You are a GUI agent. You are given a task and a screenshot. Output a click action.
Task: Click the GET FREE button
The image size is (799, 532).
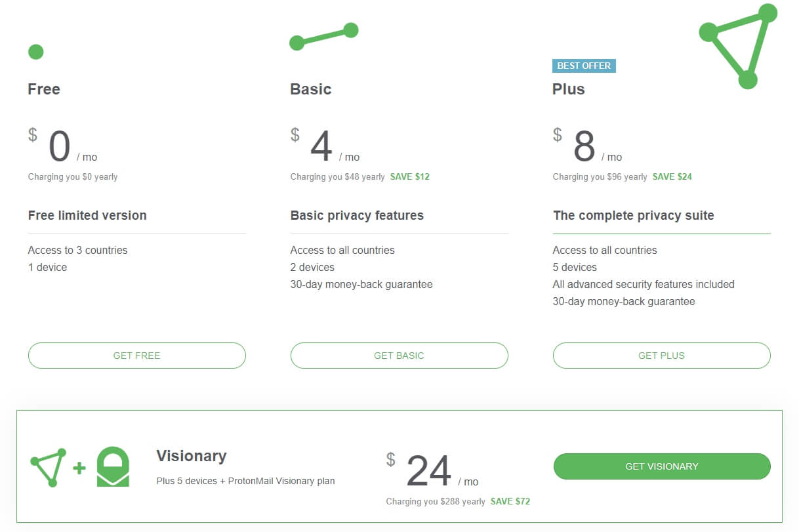click(137, 356)
